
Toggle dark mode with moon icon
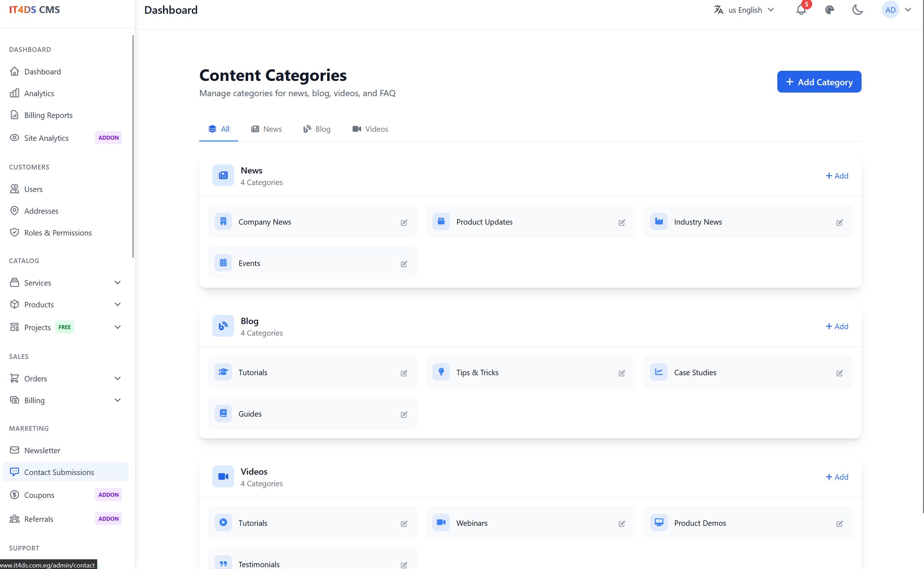857,10
